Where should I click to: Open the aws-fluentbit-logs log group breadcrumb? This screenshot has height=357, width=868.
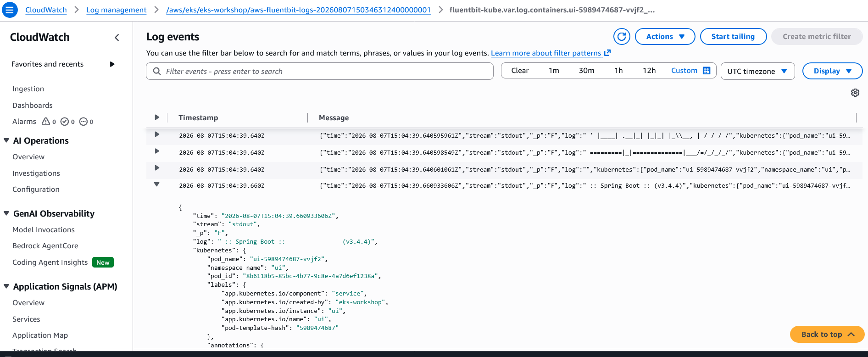(x=299, y=10)
